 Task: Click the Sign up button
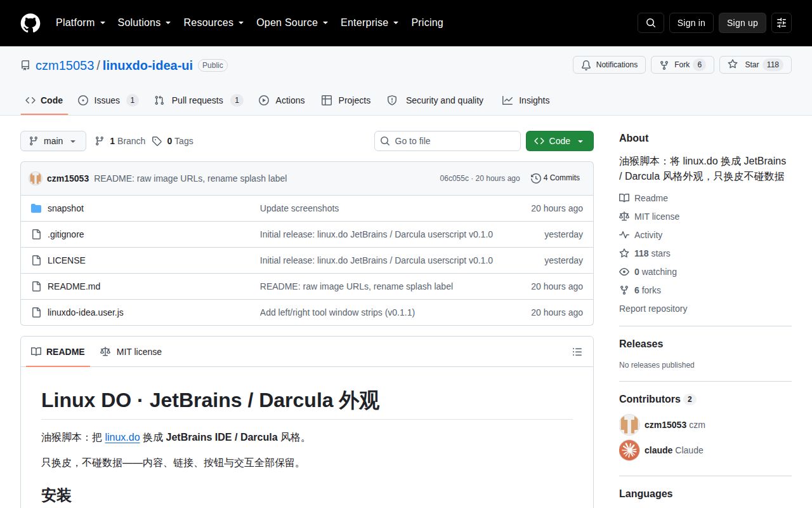pyautogui.click(x=742, y=23)
